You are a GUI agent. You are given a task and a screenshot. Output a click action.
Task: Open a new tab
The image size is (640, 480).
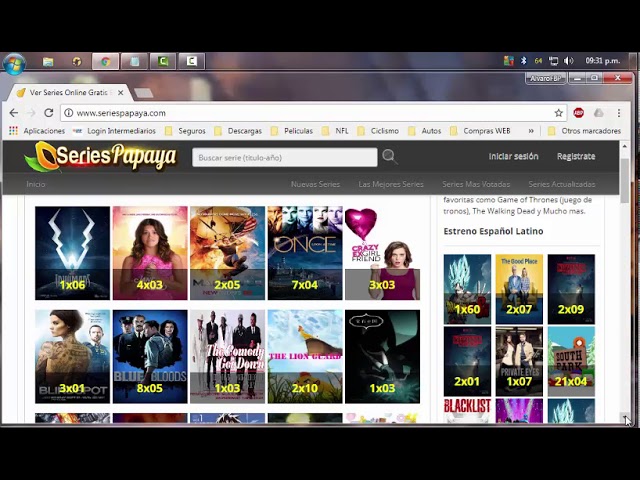144,93
